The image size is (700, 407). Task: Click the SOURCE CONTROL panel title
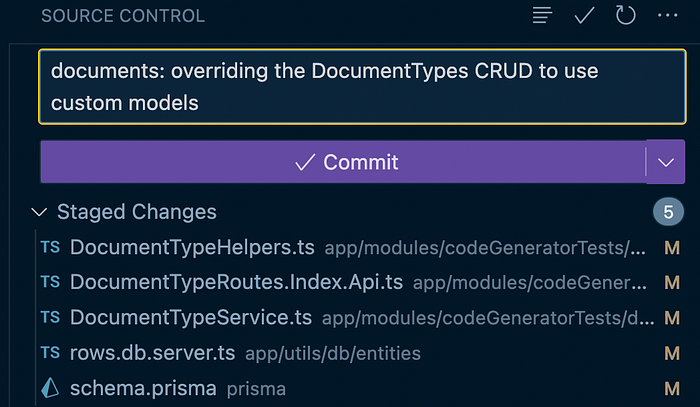(123, 16)
